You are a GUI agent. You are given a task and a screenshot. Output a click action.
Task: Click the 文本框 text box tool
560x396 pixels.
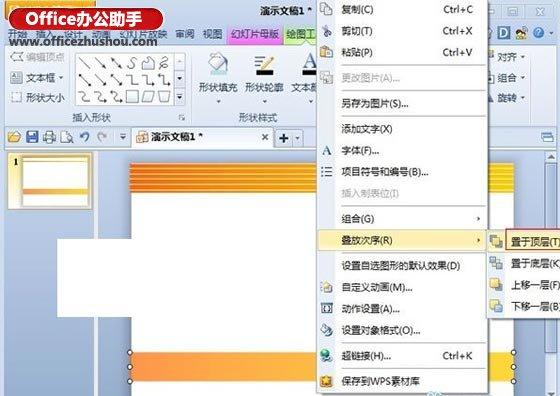coord(37,77)
